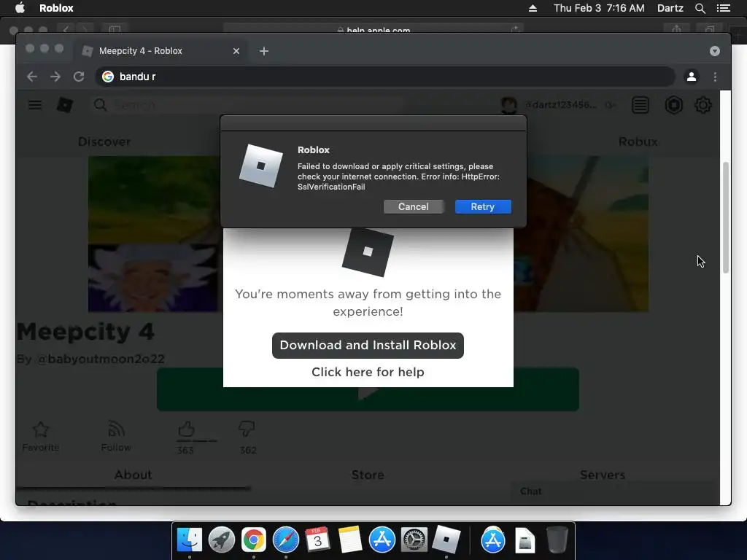Cancel the Roblox error dialog
This screenshot has height=560, width=747.
pyautogui.click(x=413, y=206)
